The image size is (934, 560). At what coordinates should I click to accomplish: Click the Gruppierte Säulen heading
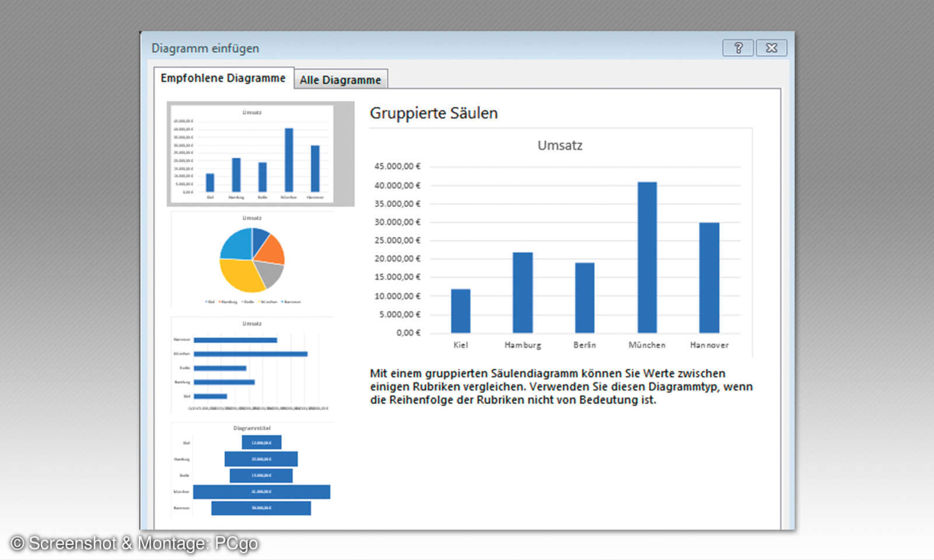[433, 113]
